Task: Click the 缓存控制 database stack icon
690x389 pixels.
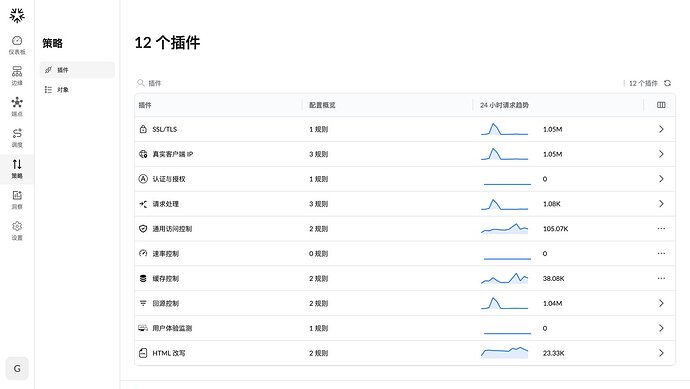Action: [143, 279]
